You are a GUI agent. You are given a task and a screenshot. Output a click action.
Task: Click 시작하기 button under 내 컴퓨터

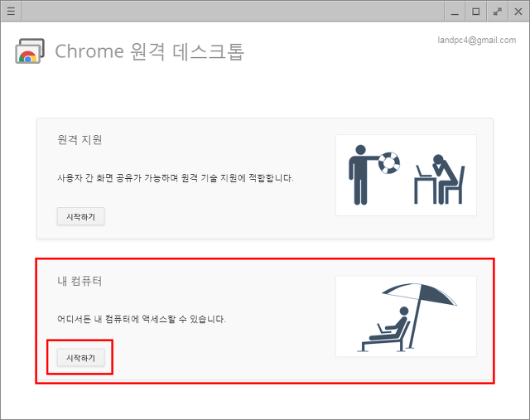tap(81, 358)
